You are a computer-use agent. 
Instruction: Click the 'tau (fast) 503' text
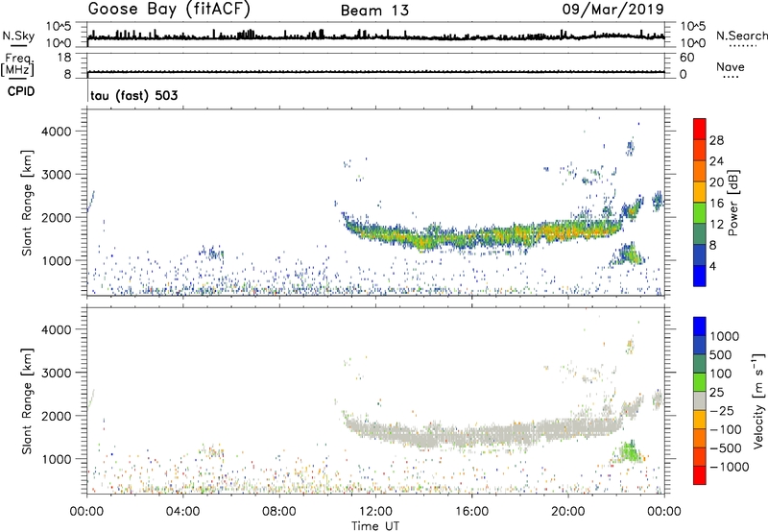click(133, 95)
